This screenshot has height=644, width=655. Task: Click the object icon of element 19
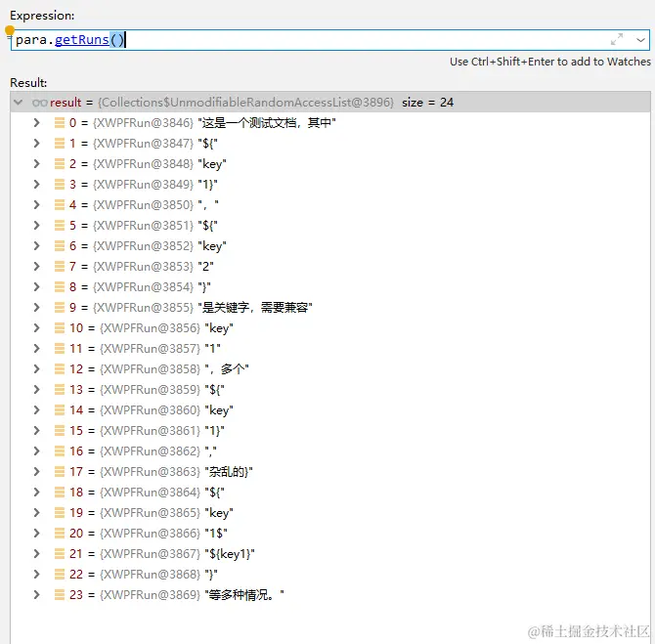[x=60, y=512]
